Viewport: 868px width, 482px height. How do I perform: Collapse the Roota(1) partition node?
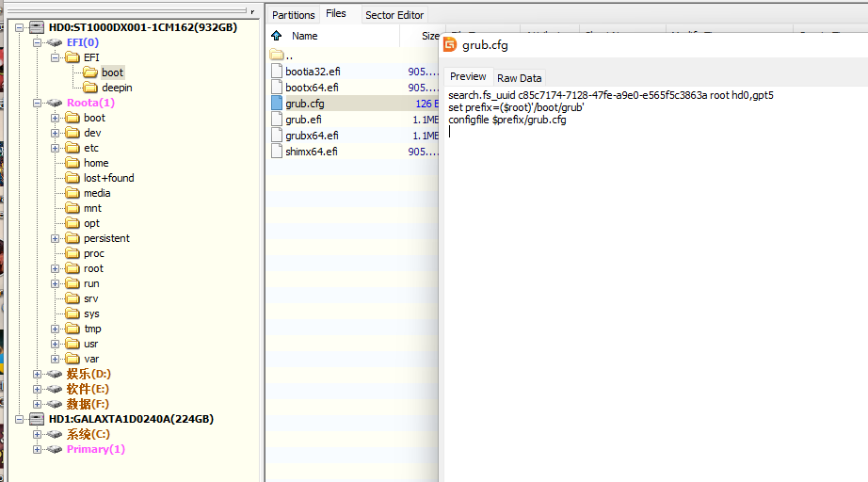coord(38,103)
